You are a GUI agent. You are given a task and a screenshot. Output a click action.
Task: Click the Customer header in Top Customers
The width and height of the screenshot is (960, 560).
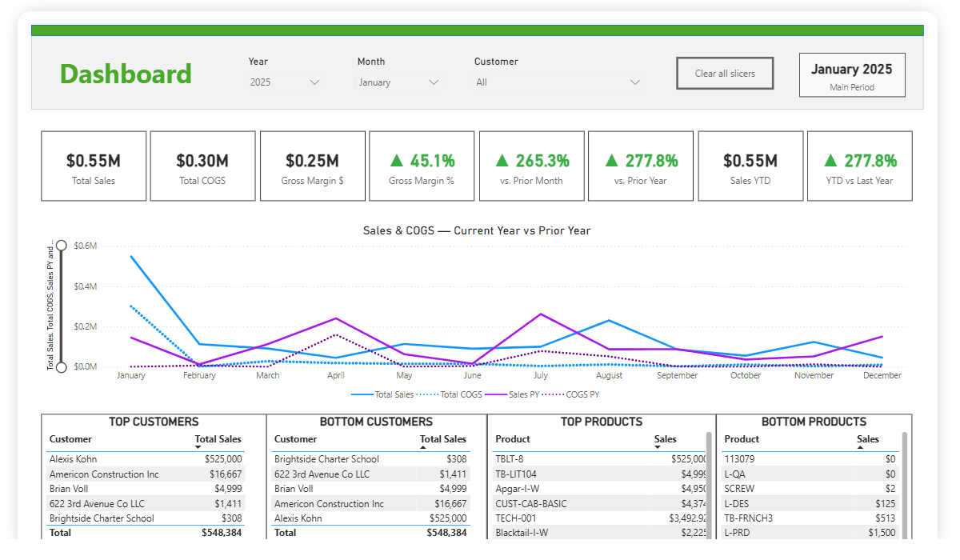pos(70,439)
